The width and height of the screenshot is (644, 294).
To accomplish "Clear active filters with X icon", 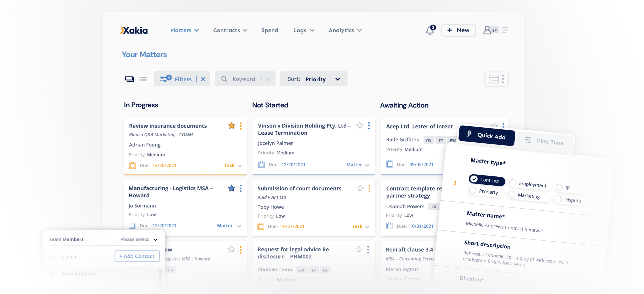I will 203,79.
